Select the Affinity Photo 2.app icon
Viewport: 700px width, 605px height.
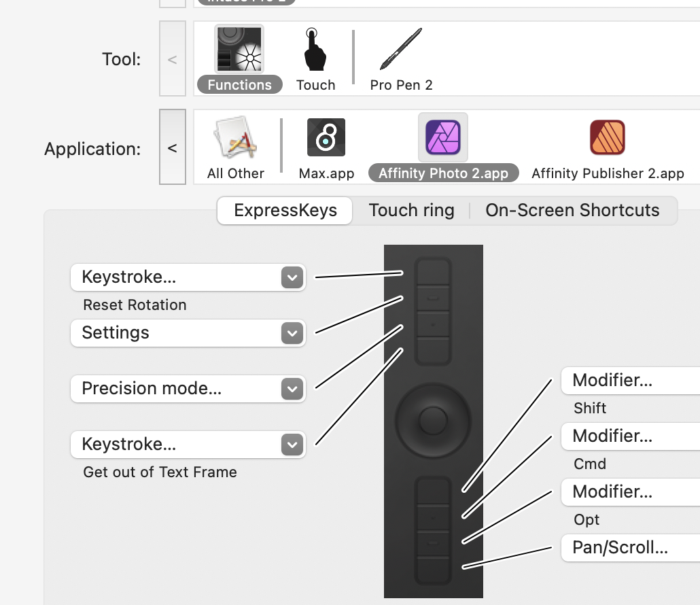pyautogui.click(x=443, y=137)
